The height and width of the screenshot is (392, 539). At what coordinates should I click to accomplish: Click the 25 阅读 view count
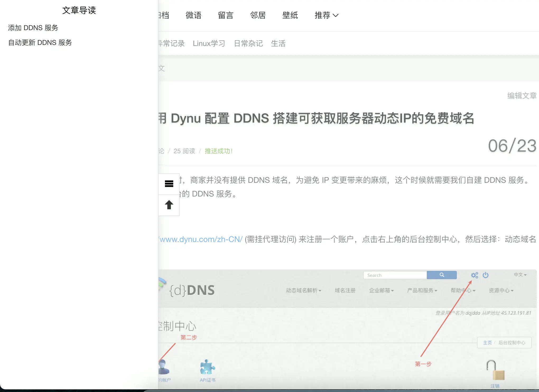[x=184, y=151]
